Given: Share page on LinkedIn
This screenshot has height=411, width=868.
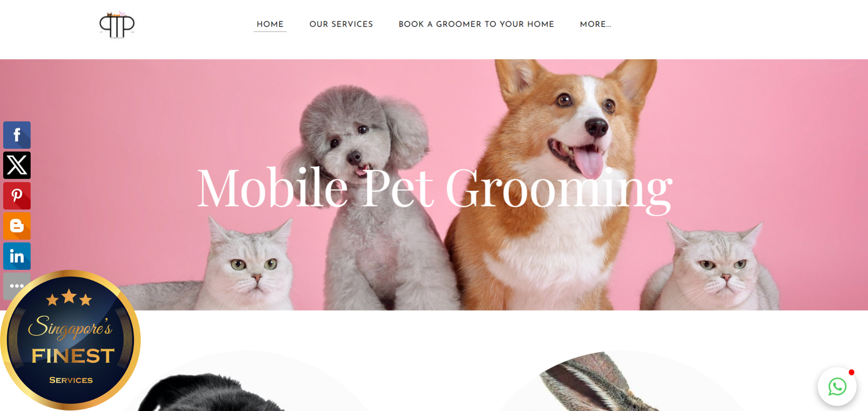Looking at the screenshot, I should pyautogui.click(x=17, y=256).
